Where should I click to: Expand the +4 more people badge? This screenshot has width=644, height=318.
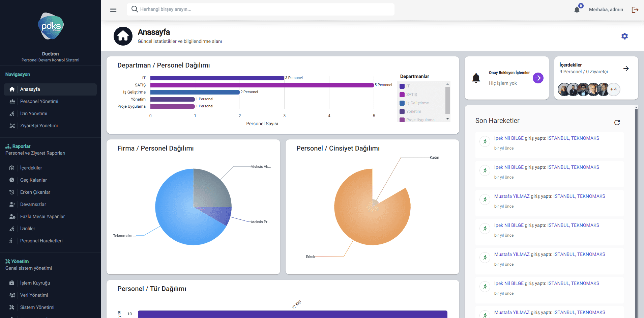[x=614, y=89]
